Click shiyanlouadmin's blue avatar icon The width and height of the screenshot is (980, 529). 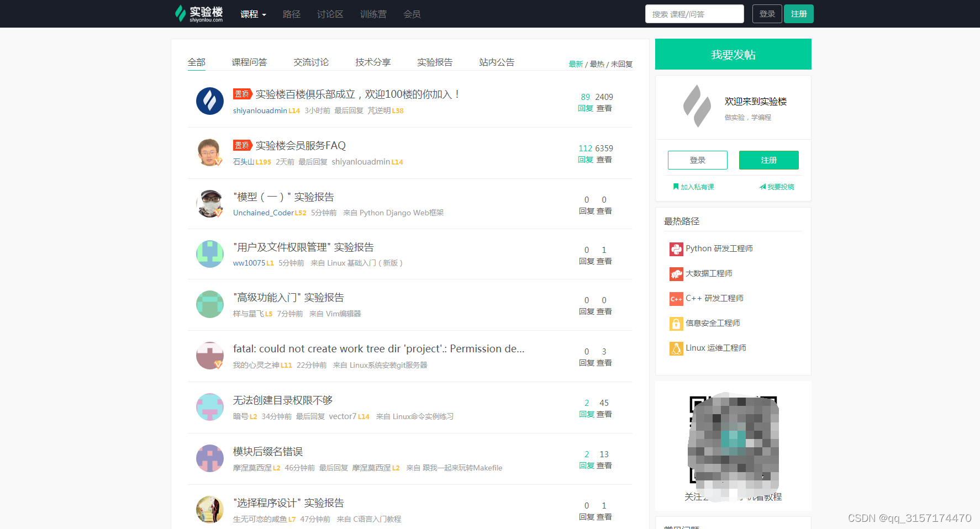pos(210,101)
